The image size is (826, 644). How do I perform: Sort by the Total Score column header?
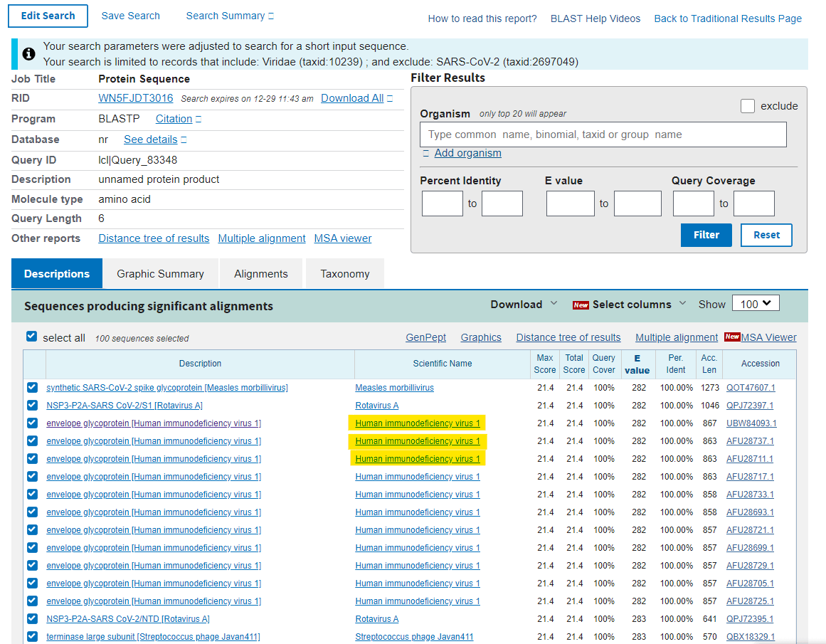click(574, 364)
